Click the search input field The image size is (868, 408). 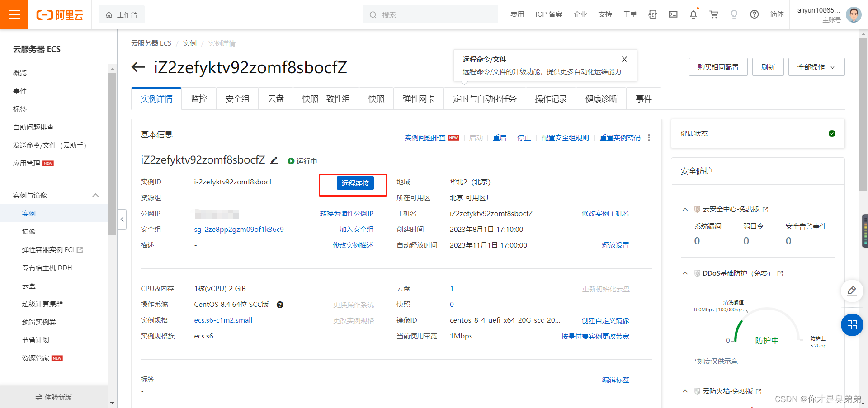tap(430, 15)
